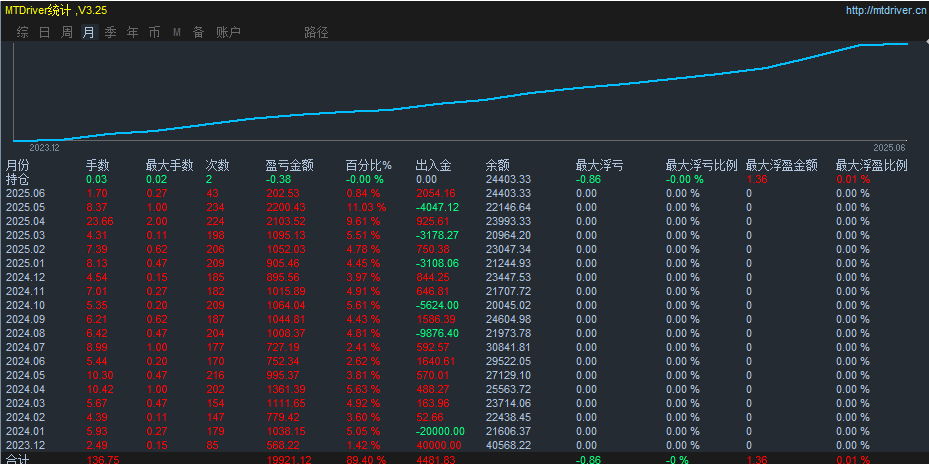Select the 2024.10 month row
The height and width of the screenshot is (464, 929).
(464, 305)
